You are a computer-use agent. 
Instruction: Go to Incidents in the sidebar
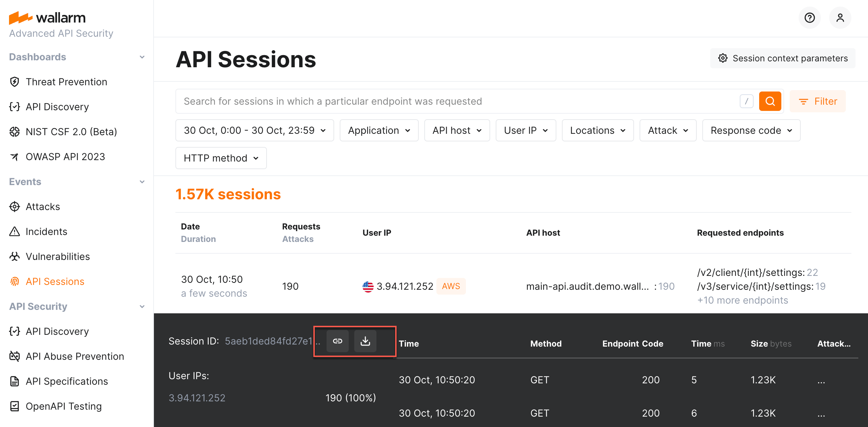pos(46,231)
